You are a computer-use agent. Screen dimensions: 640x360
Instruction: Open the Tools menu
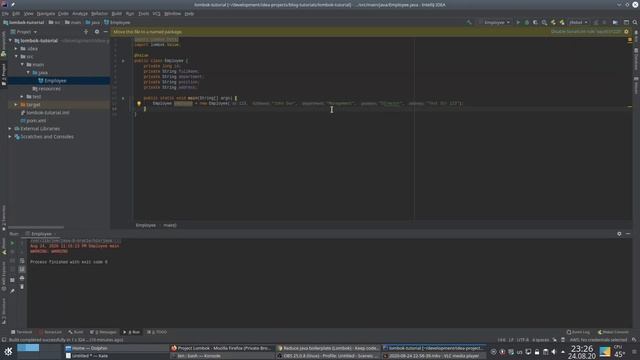click(143, 13)
